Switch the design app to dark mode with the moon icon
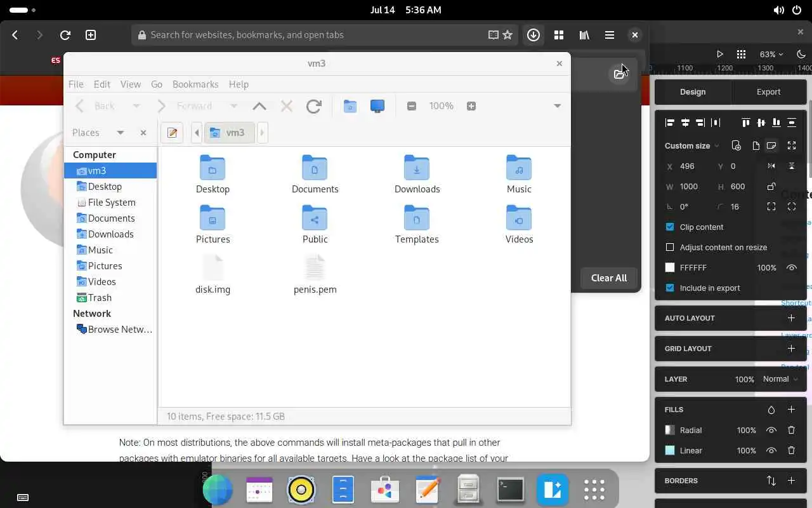 click(801, 55)
